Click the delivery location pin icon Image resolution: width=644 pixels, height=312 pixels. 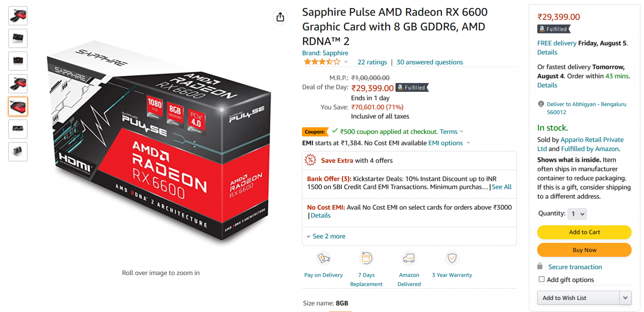coord(541,104)
